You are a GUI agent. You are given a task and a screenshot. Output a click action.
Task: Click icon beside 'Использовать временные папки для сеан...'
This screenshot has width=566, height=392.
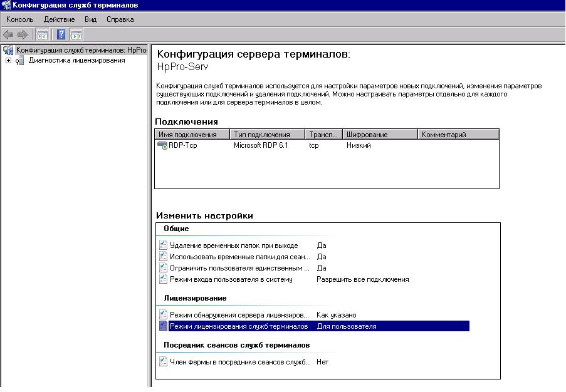pyautogui.click(x=163, y=256)
